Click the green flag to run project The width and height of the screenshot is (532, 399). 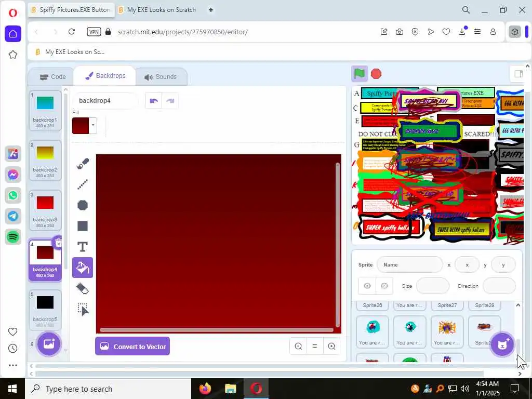pos(360,74)
